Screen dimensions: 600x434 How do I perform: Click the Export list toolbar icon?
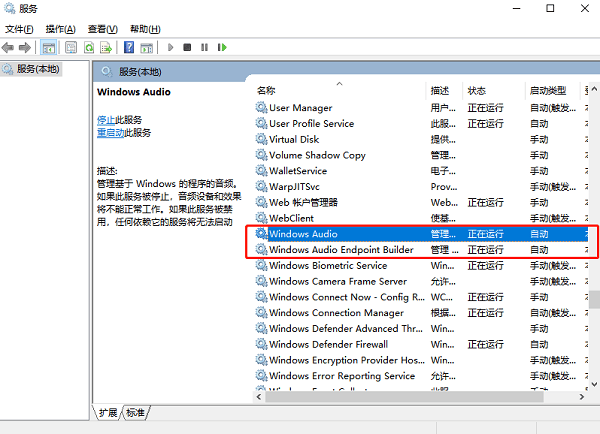point(107,47)
